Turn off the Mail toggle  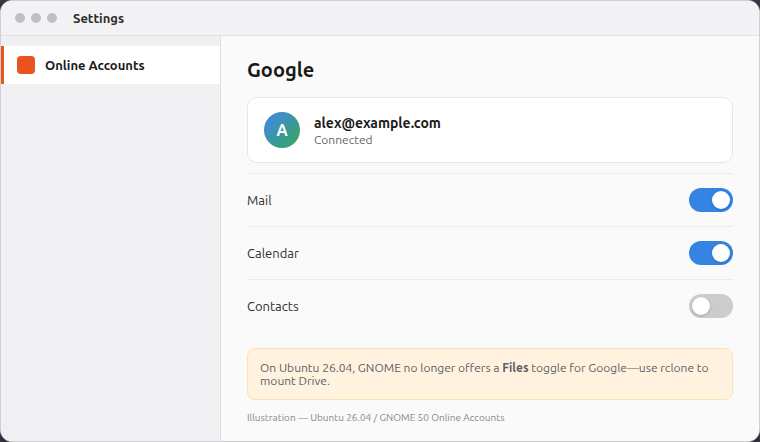(x=711, y=200)
